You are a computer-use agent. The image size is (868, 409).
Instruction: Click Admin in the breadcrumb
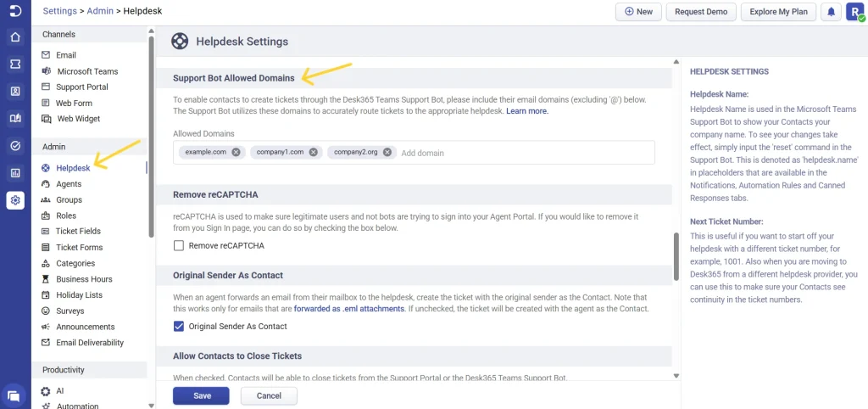[100, 10]
